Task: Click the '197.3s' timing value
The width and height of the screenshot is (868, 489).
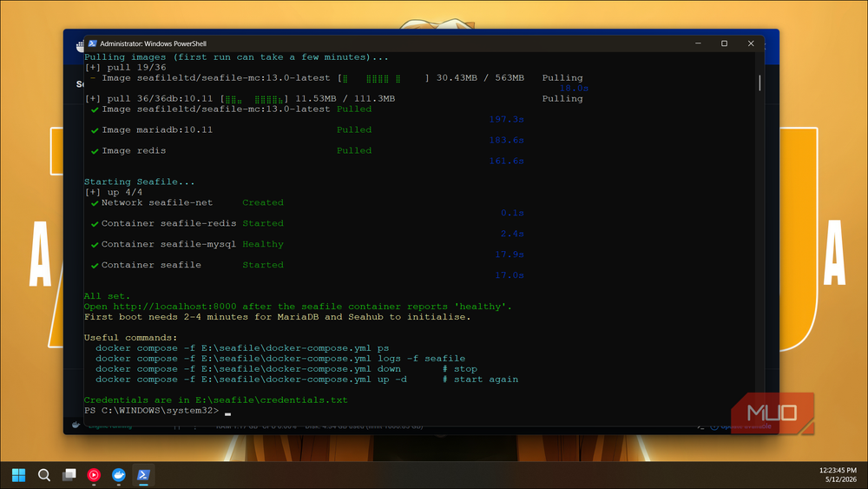Action: point(506,120)
